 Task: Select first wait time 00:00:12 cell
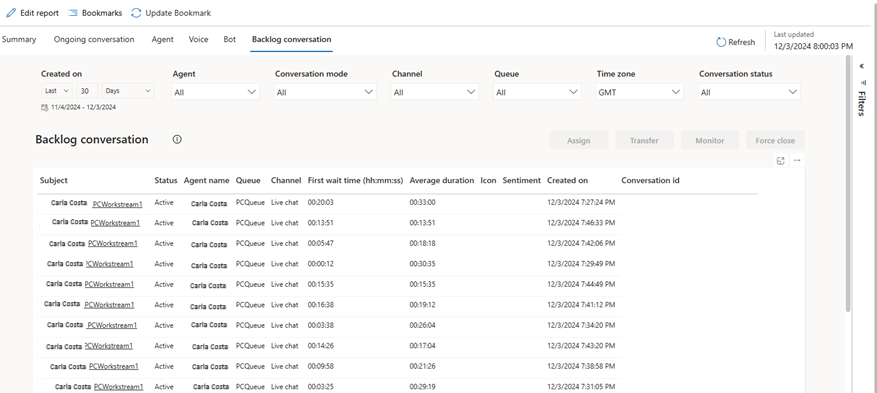point(320,264)
